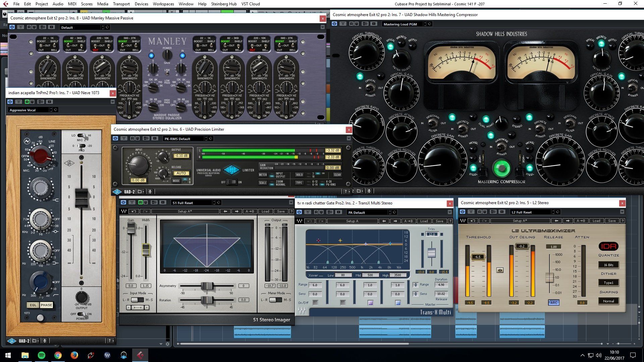Image resolution: width=644 pixels, height=362 pixels.
Task: Bypass the UAD Neve 1073 plugin
Action: click(10, 102)
